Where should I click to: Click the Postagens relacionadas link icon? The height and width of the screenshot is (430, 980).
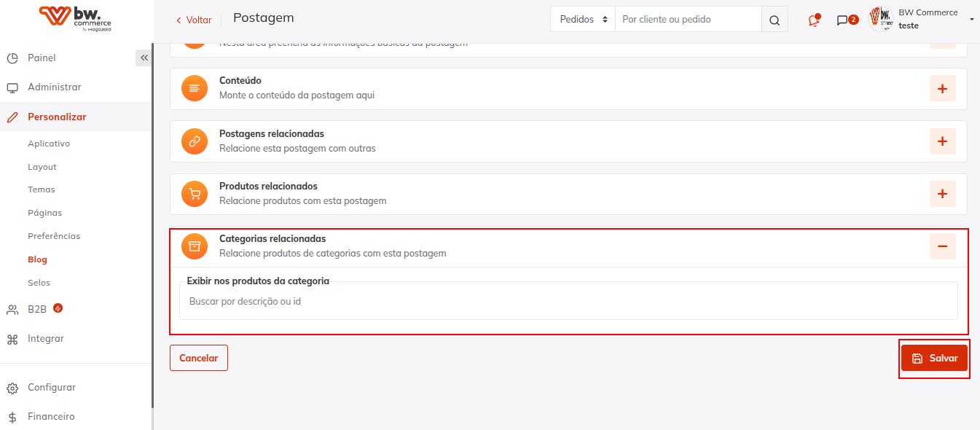195,141
